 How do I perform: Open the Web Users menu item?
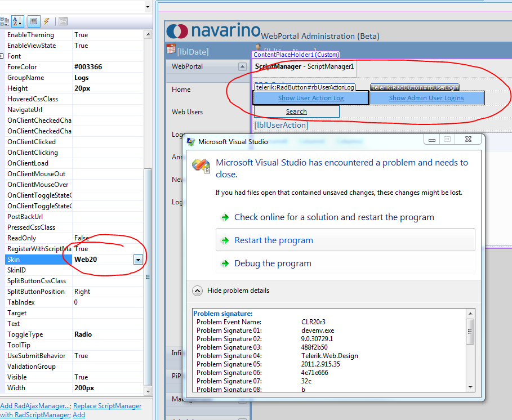click(187, 112)
